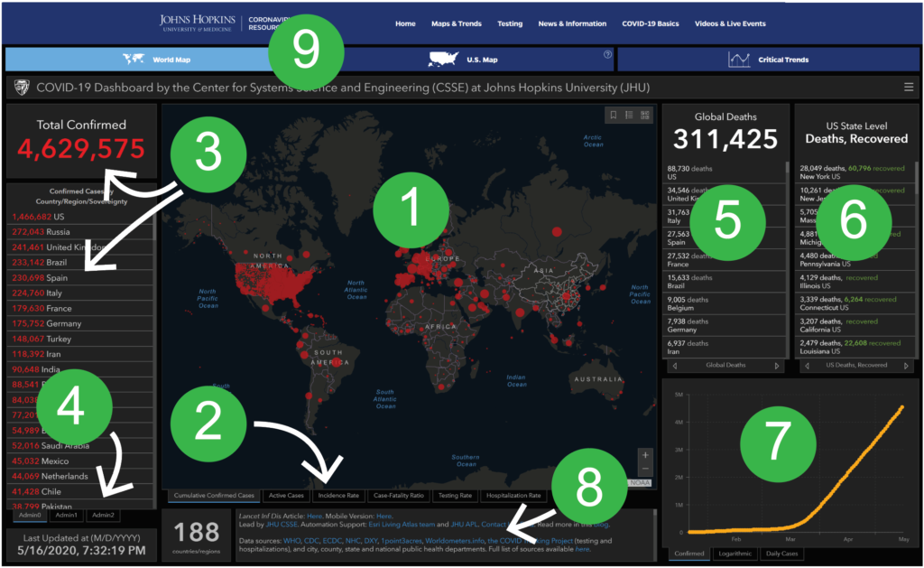The height and width of the screenshot is (568, 924).
Task: Switch to the Critical Trends tab
Action: [769, 59]
